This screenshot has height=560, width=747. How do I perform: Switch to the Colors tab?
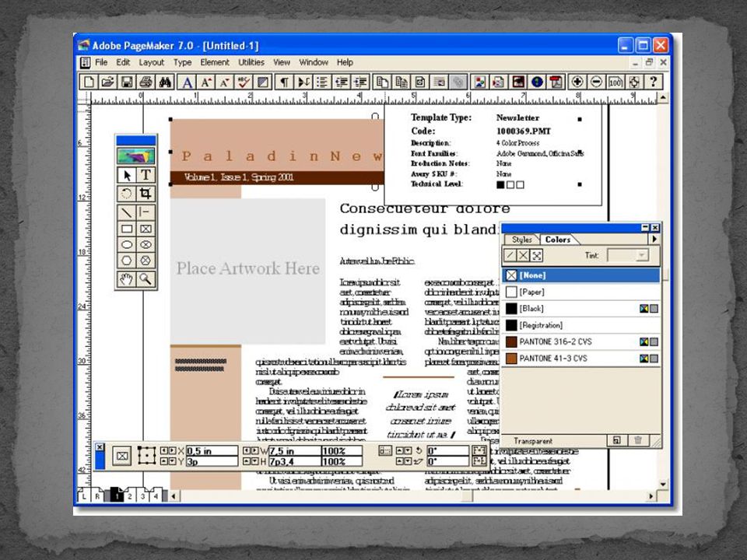point(558,240)
